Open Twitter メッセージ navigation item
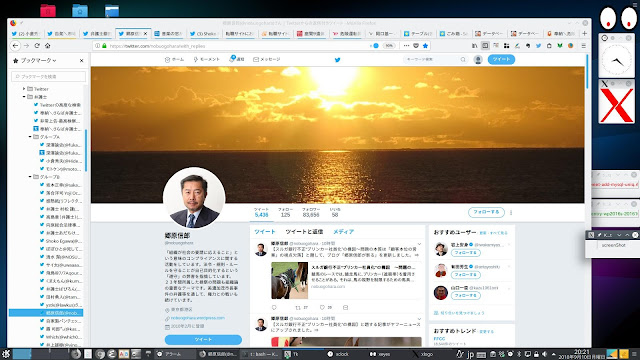The height and width of the screenshot is (360, 640). (267, 60)
